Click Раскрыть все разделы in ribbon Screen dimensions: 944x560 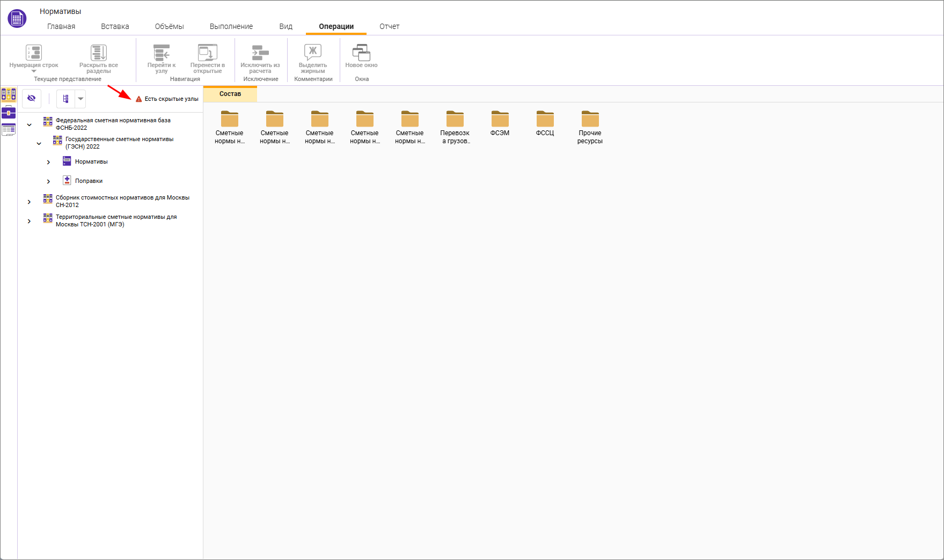[98, 53]
